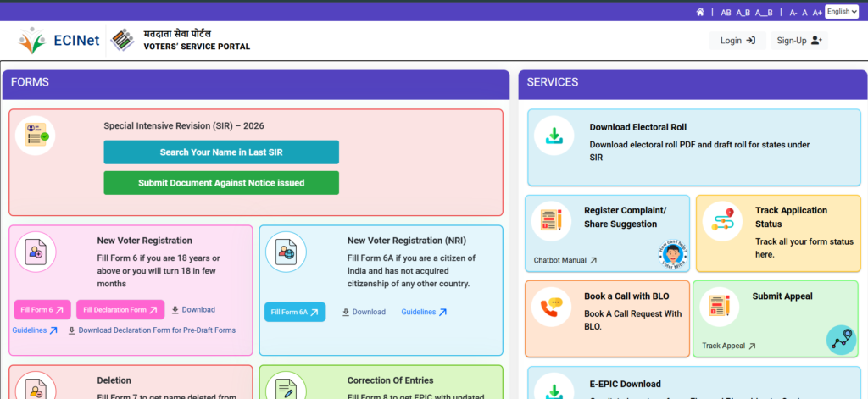This screenshot has width=868, height=399.
Task: Submit Document Against Notice issued
Action: [221, 183]
